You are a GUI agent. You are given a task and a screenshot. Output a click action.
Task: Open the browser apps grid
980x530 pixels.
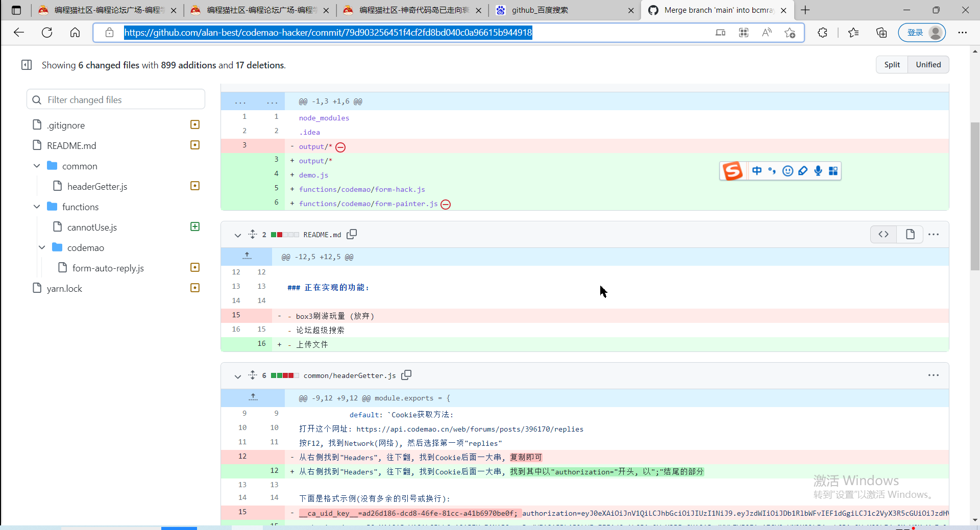[744, 33]
